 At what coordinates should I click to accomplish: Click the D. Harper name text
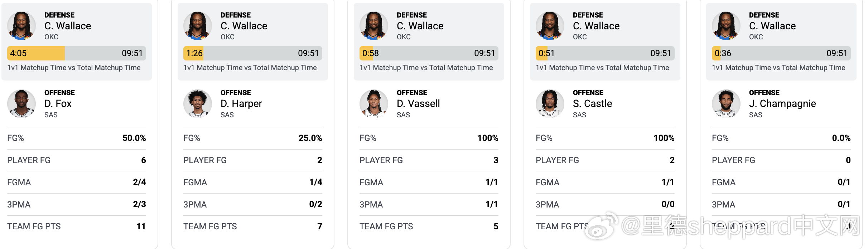coord(241,104)
